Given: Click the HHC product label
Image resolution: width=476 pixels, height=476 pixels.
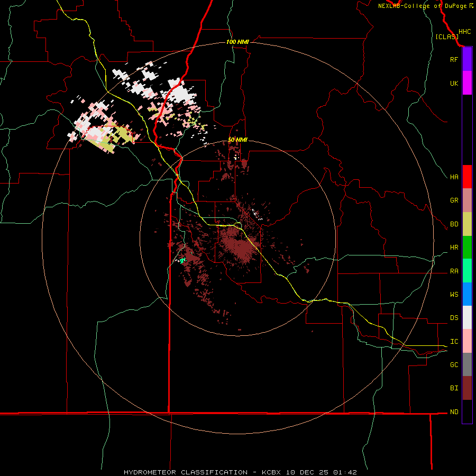Looking at the screenshot, I should 464,32.
